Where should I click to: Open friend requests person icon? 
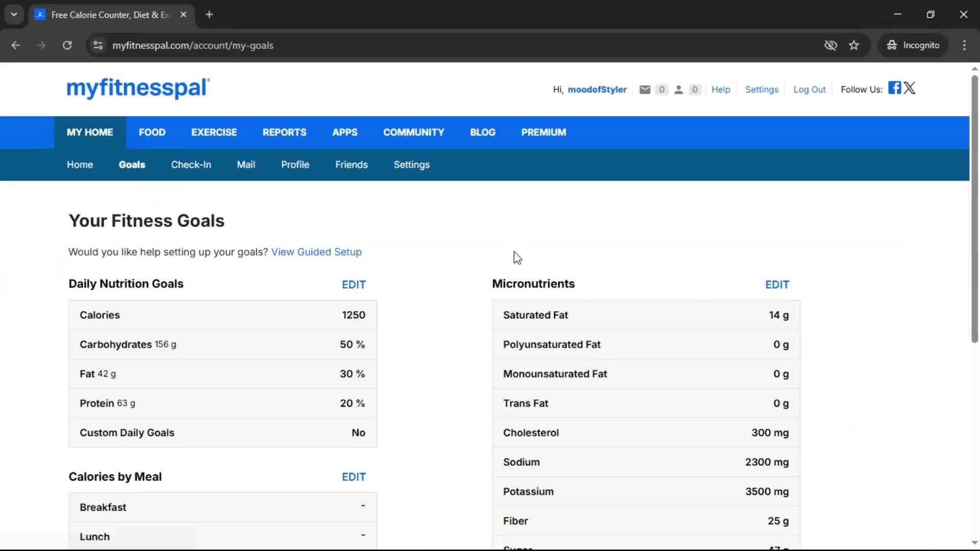pos(678,89)
